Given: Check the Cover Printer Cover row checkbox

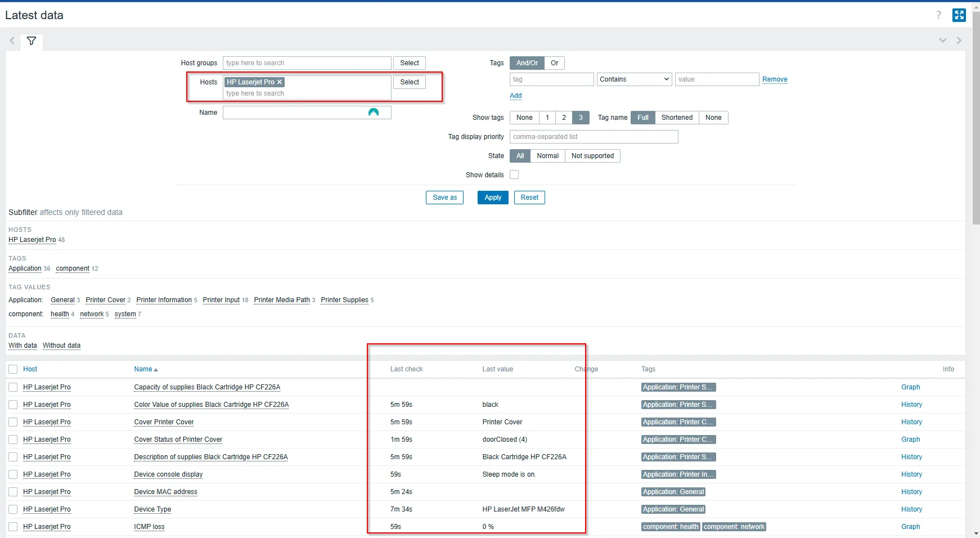Looking at the screenshot, I should [13, 422].
